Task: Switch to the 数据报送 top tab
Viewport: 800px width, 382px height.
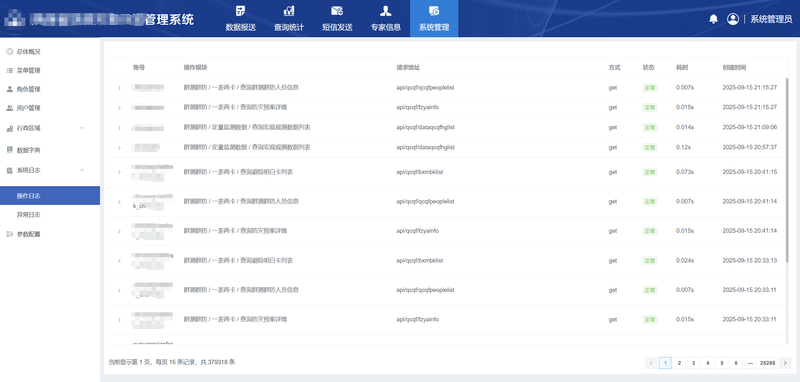Action: point(240,18)
